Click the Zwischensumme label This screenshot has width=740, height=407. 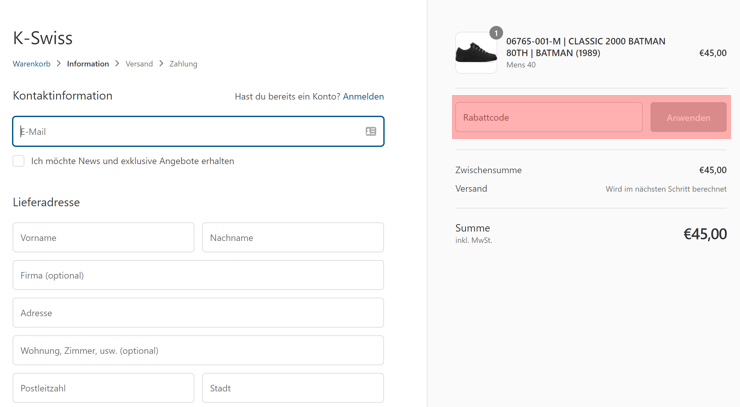pos(488,170)
